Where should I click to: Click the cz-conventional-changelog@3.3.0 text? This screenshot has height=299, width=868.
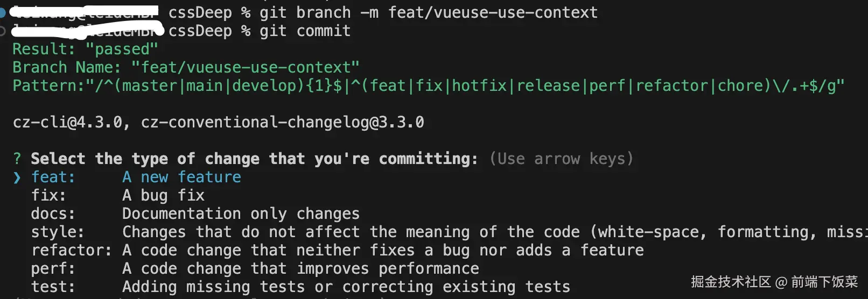[282, 122]
